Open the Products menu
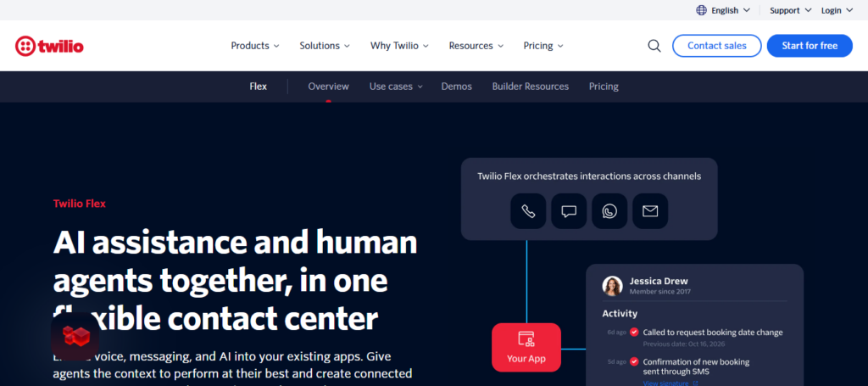The width and height of the screenshot is (868, 386). [x=254, y=46]
